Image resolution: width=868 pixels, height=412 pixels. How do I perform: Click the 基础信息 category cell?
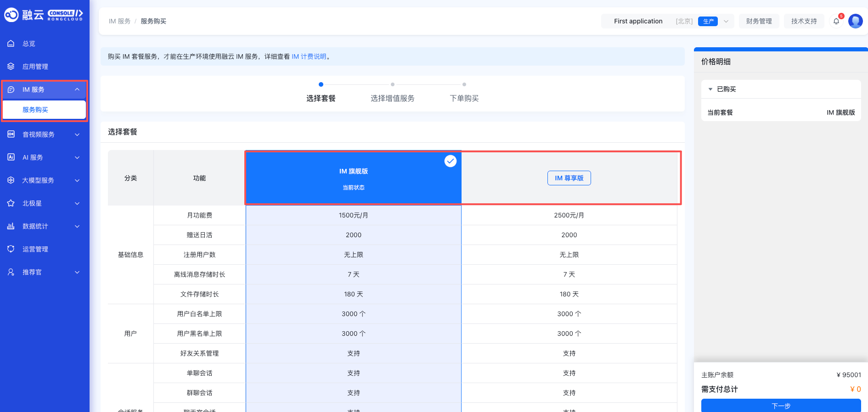click(x=131, y=255)
